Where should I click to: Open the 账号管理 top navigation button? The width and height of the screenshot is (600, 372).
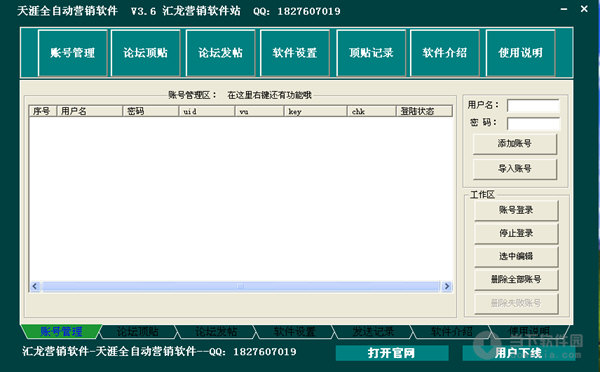point(73,53)
